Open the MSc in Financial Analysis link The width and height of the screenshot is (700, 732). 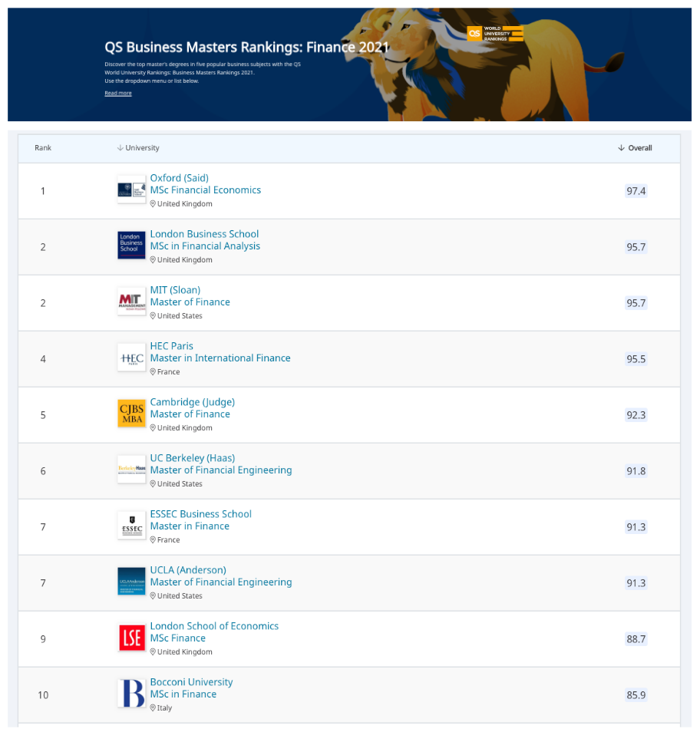(x=205, y=246)
